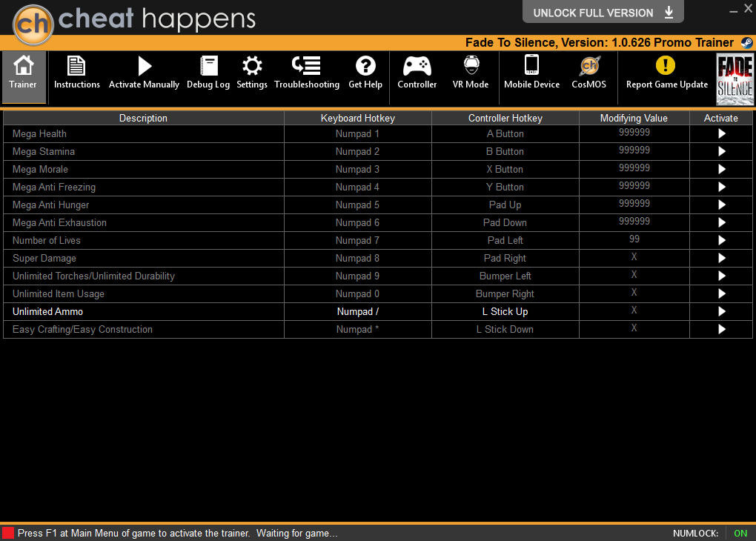Open the Instructions page
The height and width of the screenshot is (541, 756).
pos(76,73)
